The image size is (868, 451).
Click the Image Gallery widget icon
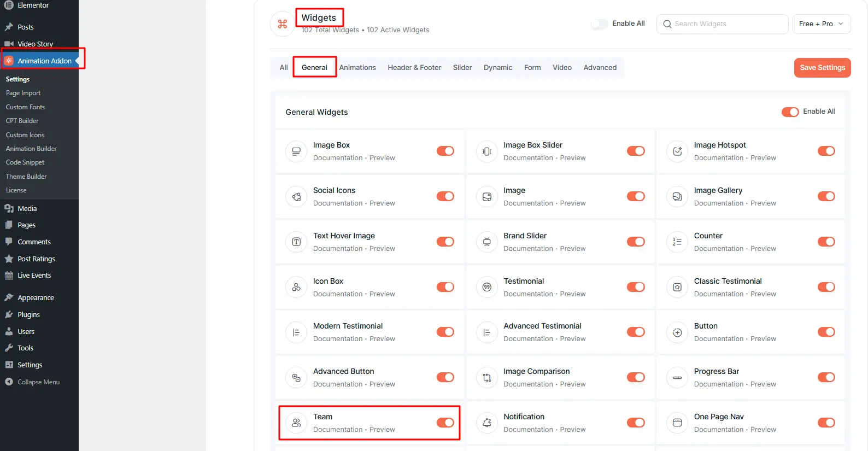point(677,197)
